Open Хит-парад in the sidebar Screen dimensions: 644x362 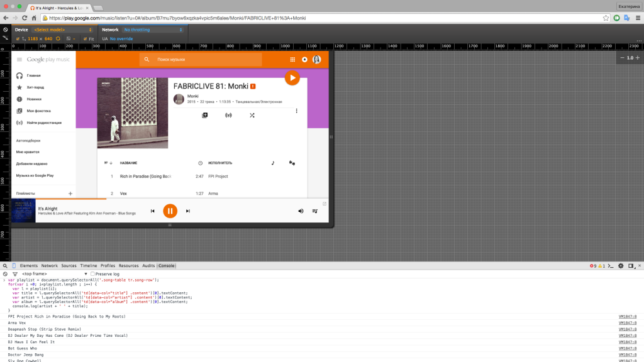pyautogui.click(x=35, y=87)
